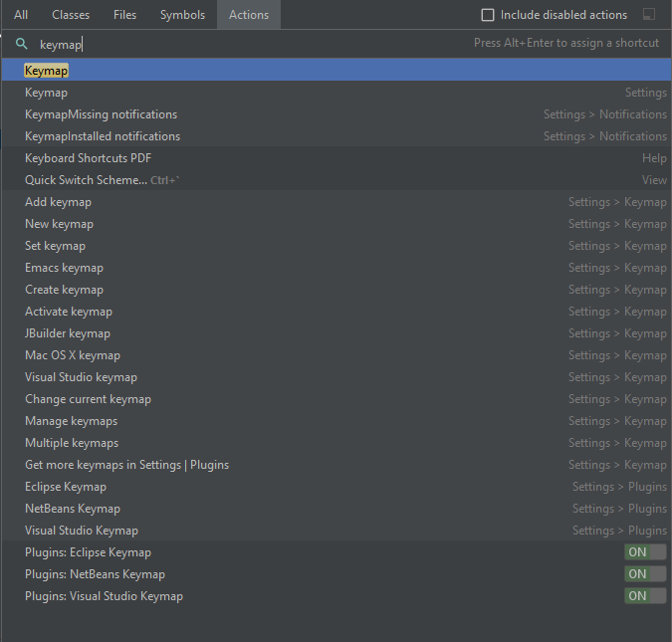Image resolution: width=672 pixels, height=642 pixels.
Task: Switch to the Classes tab
Action: coord(71,15)
